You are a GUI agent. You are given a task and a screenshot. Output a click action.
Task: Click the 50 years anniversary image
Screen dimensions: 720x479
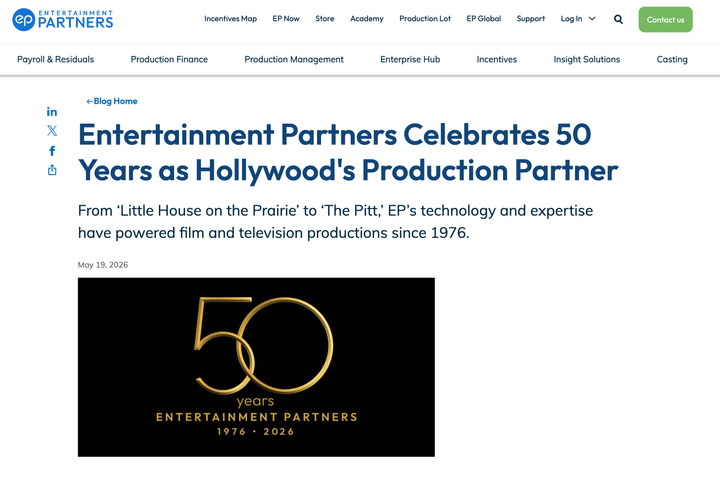pyautogui.click(x=256, y=367)
